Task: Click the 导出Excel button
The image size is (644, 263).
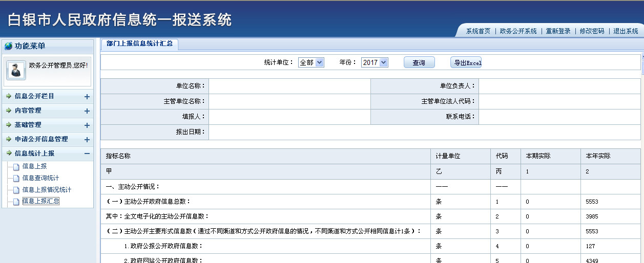Action: tap(466, 62)
